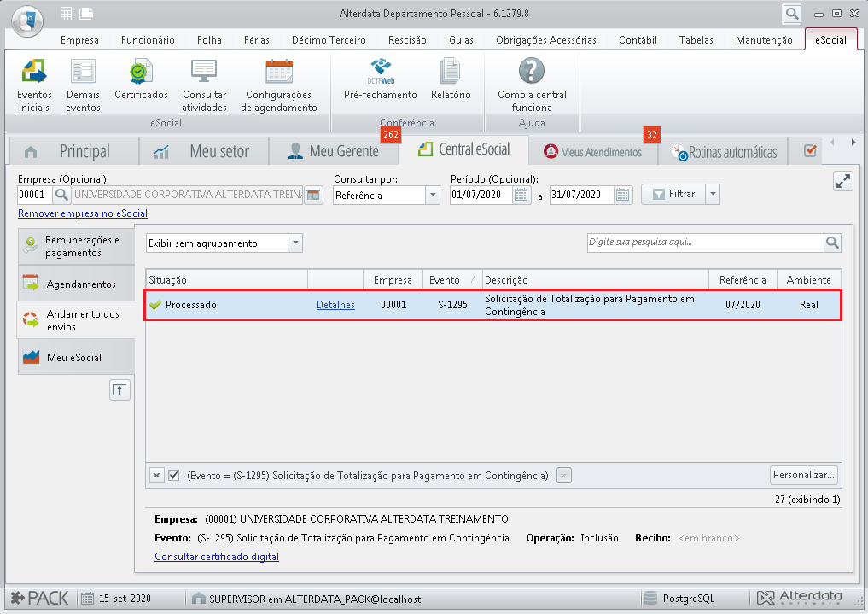Select Andamento dos envios sidebar section
Screen dimensions: 868x614
click(x=77, y=320)
